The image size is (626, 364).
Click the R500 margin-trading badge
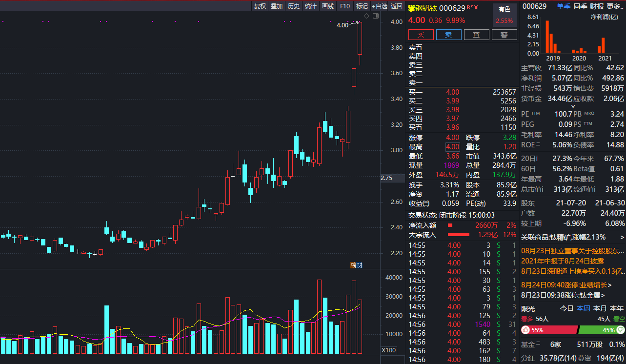click(x=472, y=7)
